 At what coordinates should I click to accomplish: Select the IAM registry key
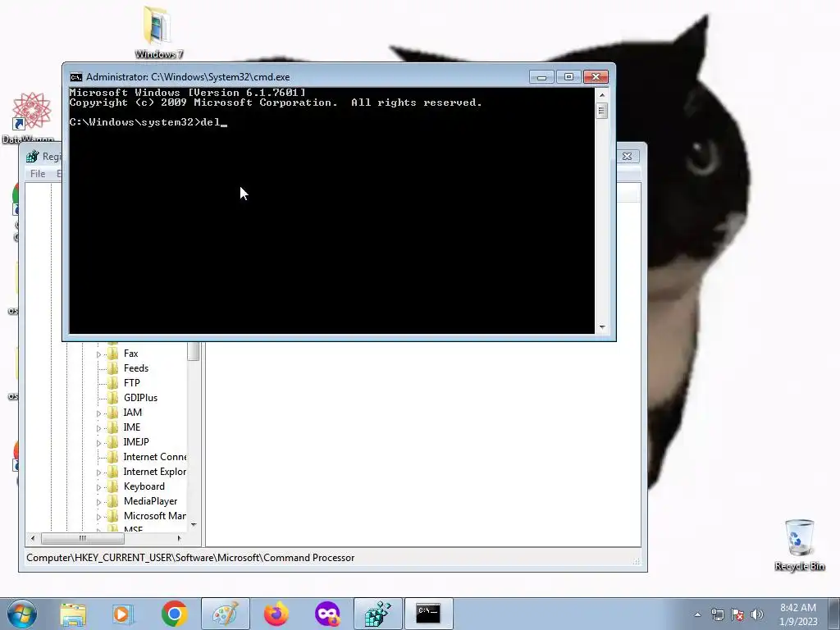pyautogui.click(x=132, y=413)
